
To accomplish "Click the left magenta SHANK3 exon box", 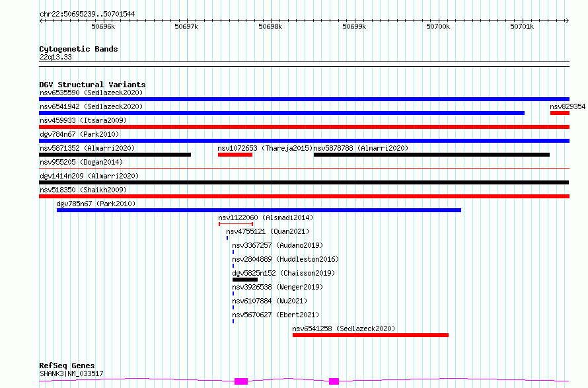I will coord(241,381).
